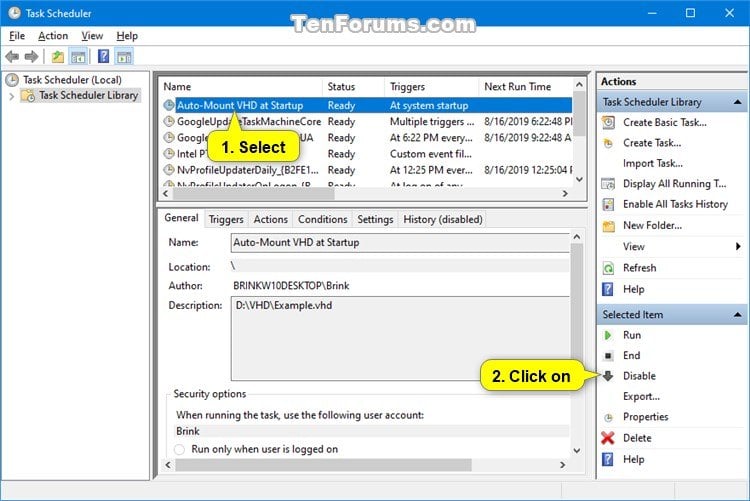Click the task list horizontal scrollbar thumb
This screenshot has width=750, height=501.
[254, 194]
